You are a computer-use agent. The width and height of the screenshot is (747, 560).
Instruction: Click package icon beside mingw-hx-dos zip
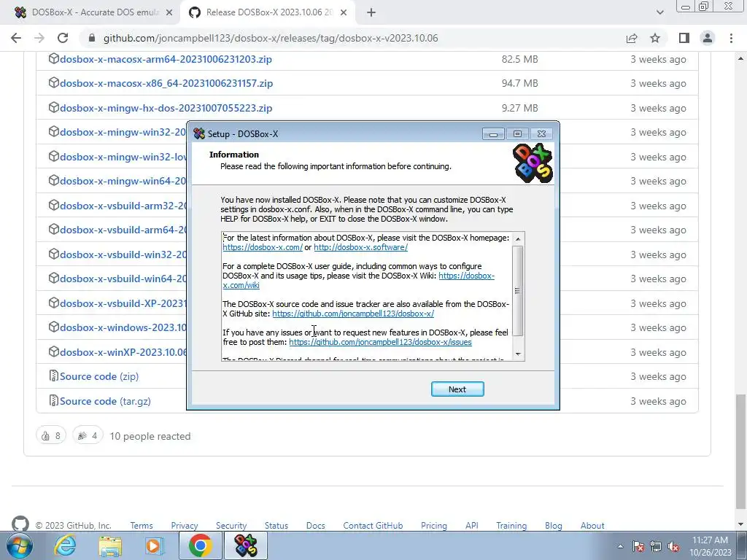coord(54,108)
